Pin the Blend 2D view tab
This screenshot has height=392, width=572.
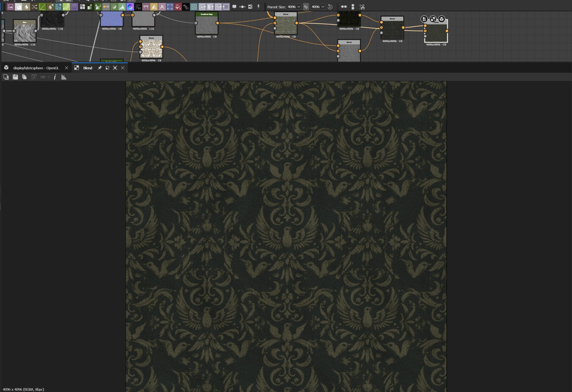click(99, 68)
